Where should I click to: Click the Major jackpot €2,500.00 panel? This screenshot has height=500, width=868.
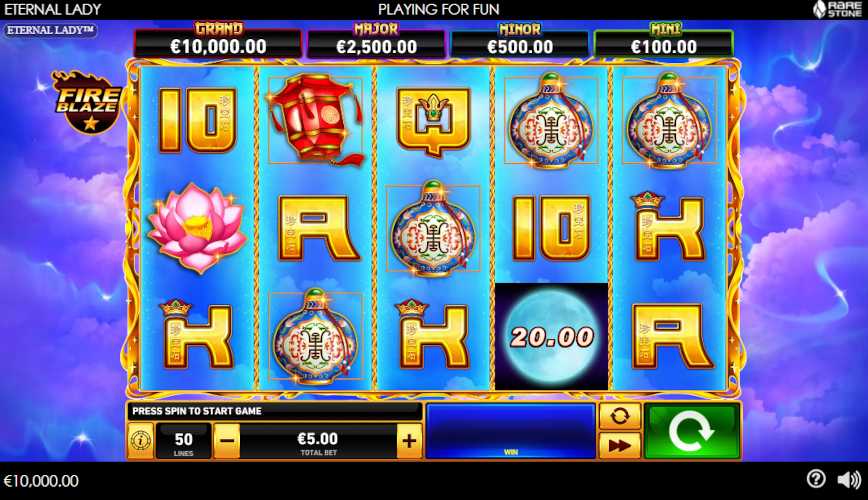[x=376, y=41]
